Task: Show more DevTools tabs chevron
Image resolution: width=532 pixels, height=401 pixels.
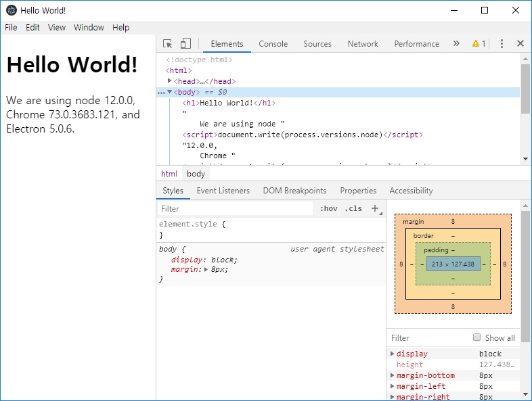Action: [456, 43]
